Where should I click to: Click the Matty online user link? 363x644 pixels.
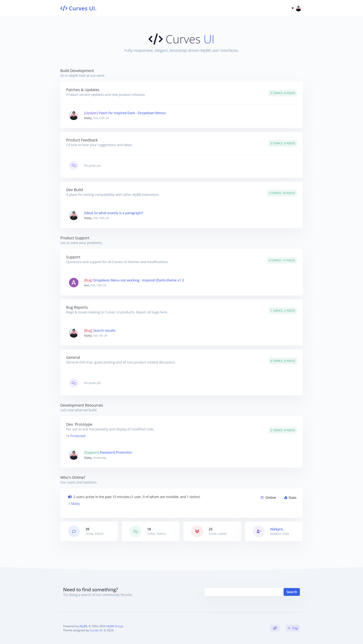point(75,504)
